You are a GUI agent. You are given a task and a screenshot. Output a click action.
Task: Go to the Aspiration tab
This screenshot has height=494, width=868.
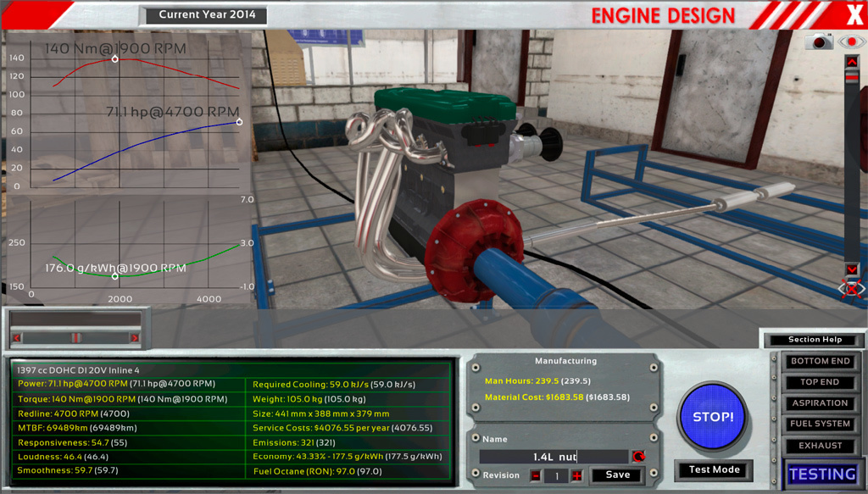[x=820, y=404]
